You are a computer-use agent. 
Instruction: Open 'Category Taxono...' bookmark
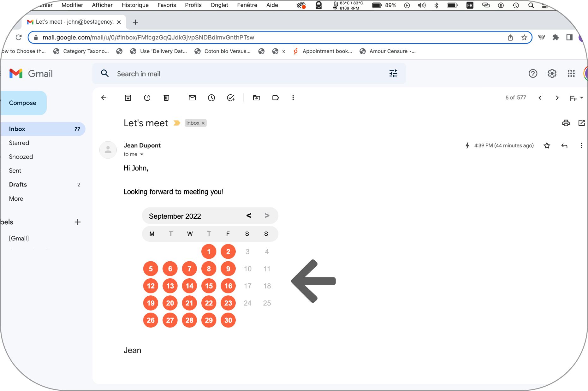point(81,51)
